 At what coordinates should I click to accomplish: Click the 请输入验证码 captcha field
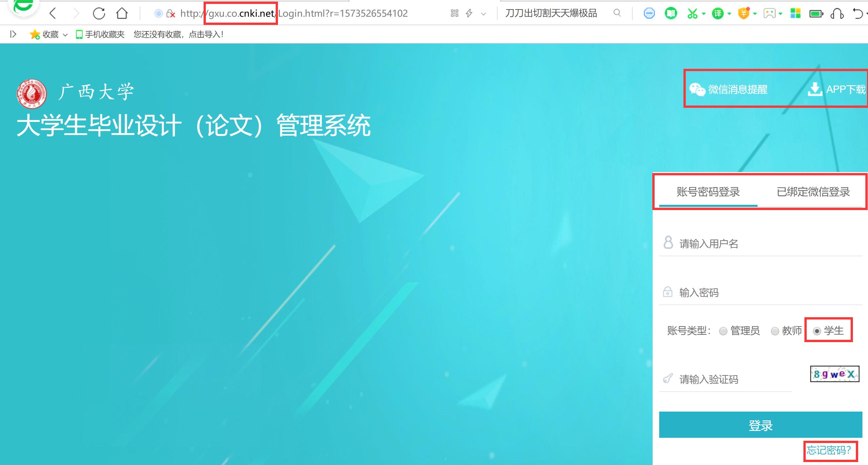pos(725,379)
